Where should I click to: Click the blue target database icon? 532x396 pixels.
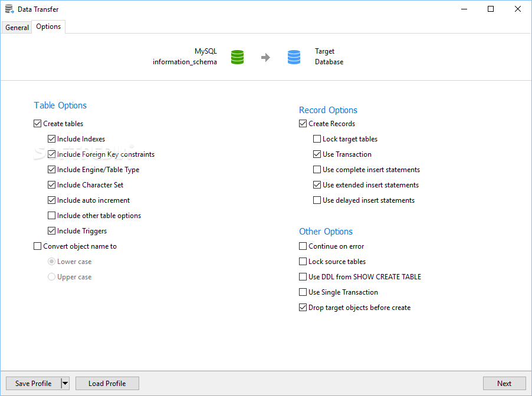[294, 57]
